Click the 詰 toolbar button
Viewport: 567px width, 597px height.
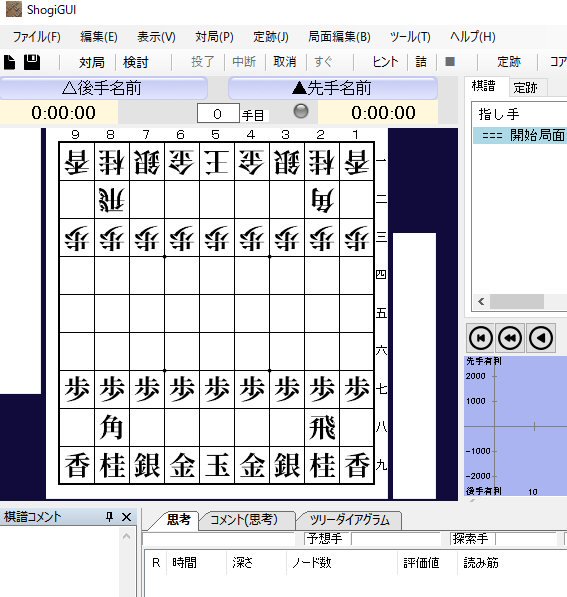(421, 62)
